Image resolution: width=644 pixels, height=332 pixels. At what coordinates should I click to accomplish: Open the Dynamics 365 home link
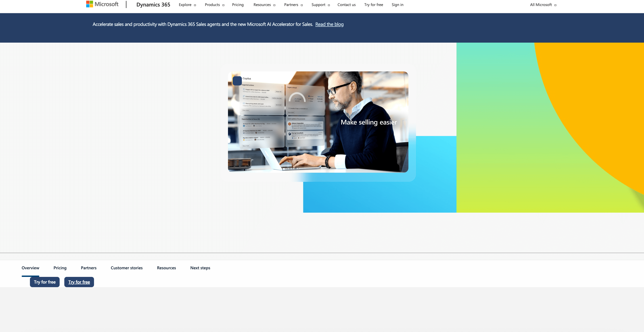153,4
